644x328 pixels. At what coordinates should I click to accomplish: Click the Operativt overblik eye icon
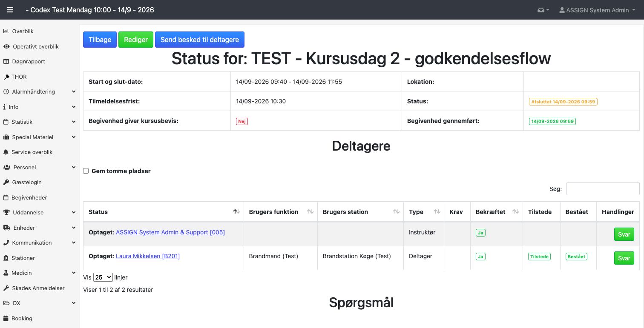[6, 46]
